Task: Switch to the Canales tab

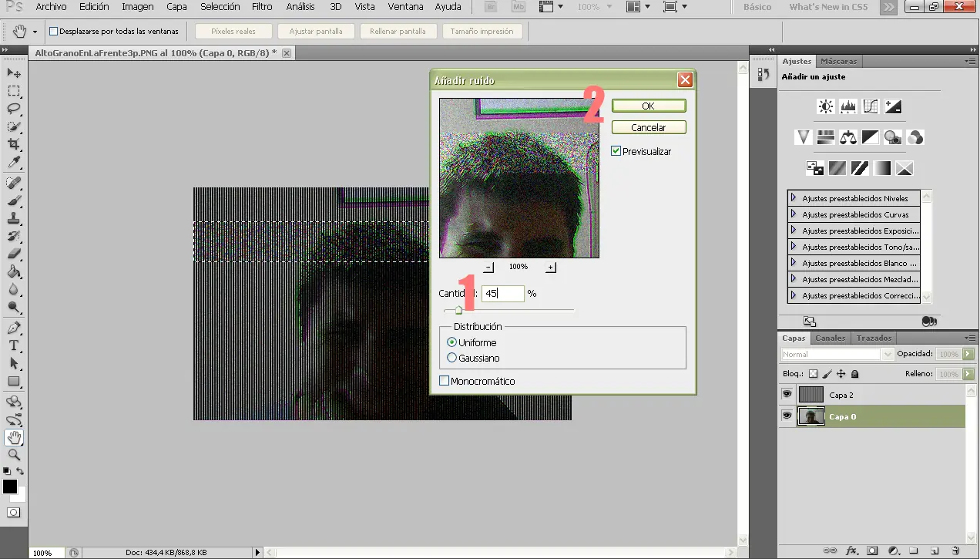Action: pyautogui.click(x=831, y=338)
